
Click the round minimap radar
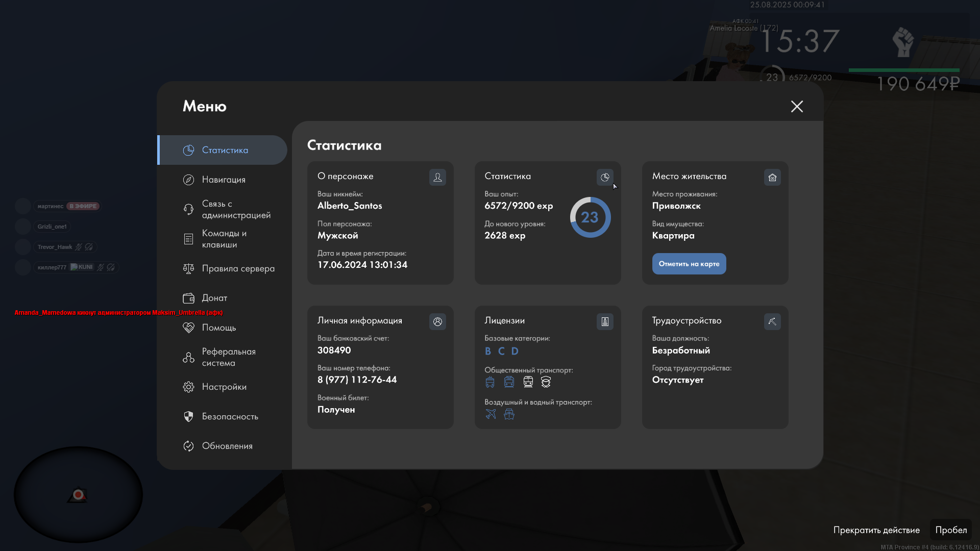[78, 494]
